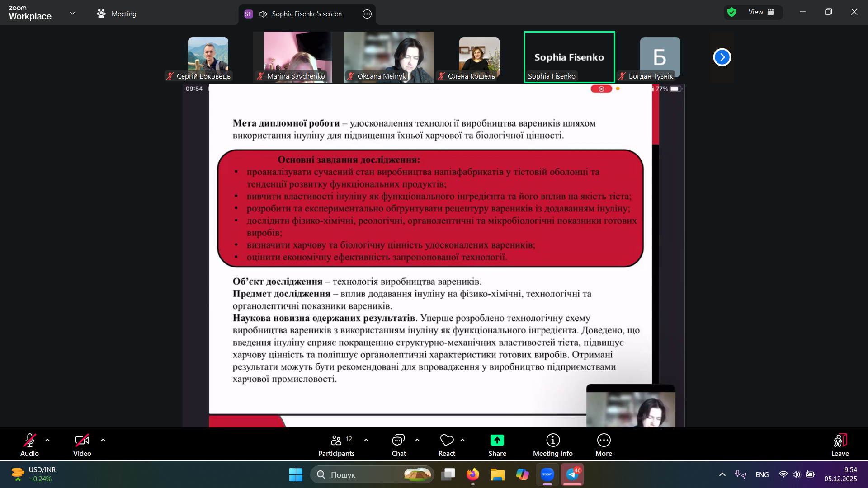Switch to the Meeting tab

point(117,14)
